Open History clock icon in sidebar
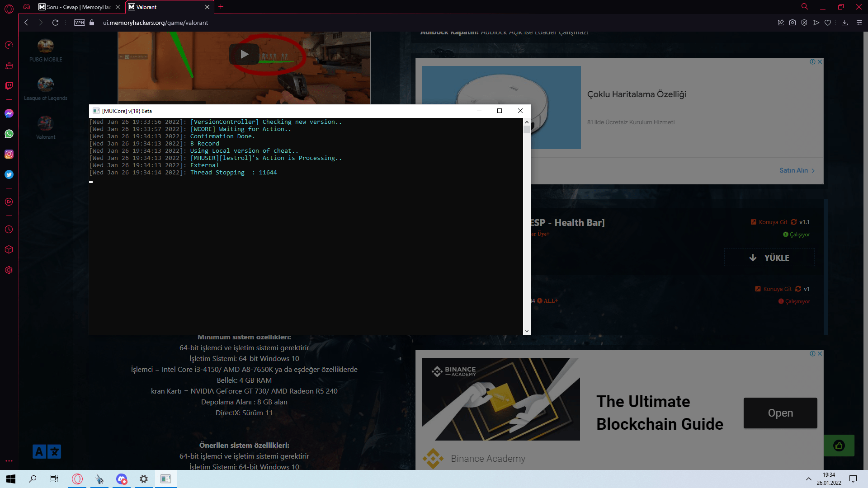 [x=9, y=230]
